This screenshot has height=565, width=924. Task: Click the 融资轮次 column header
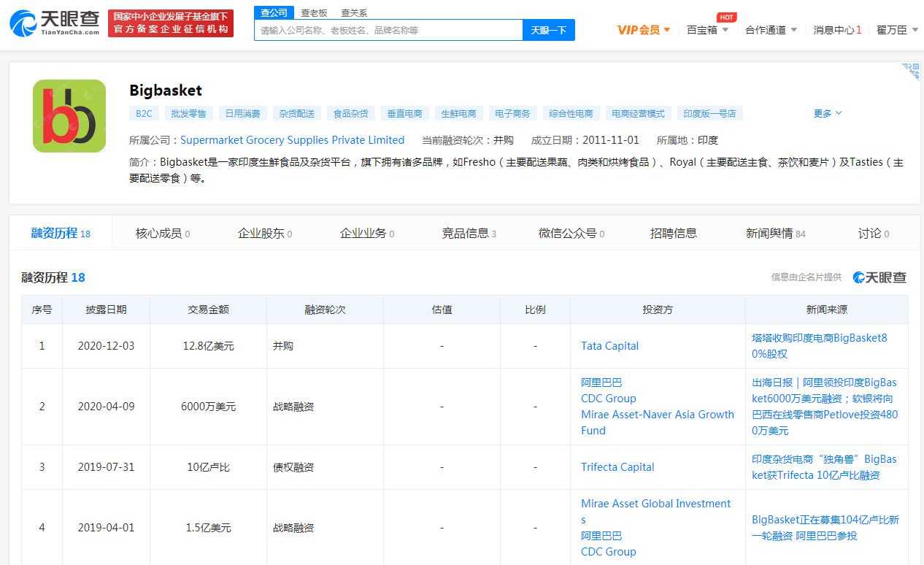point(325,310)
